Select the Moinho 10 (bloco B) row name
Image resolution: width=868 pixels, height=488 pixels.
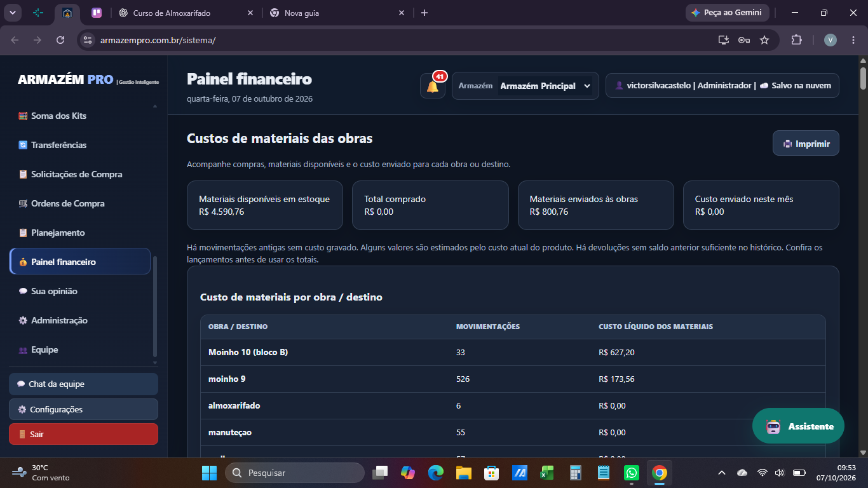(248, 352)
